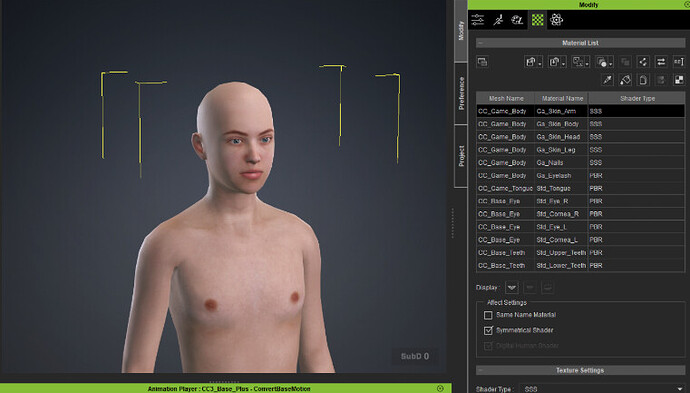The image size is (690, 393).
Task: Expand the Display chevron button
Action: coord(512,288)
